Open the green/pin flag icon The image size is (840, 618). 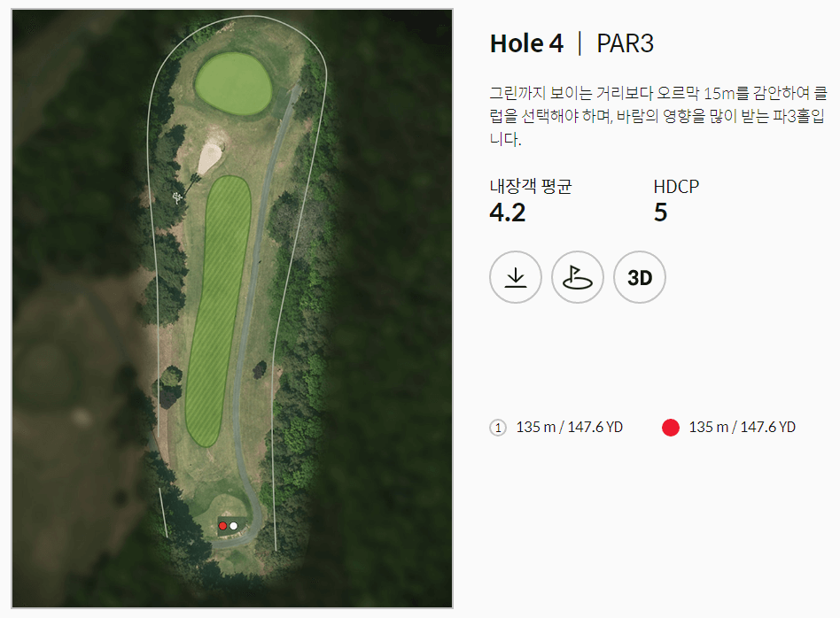click(x=577, y=277)
